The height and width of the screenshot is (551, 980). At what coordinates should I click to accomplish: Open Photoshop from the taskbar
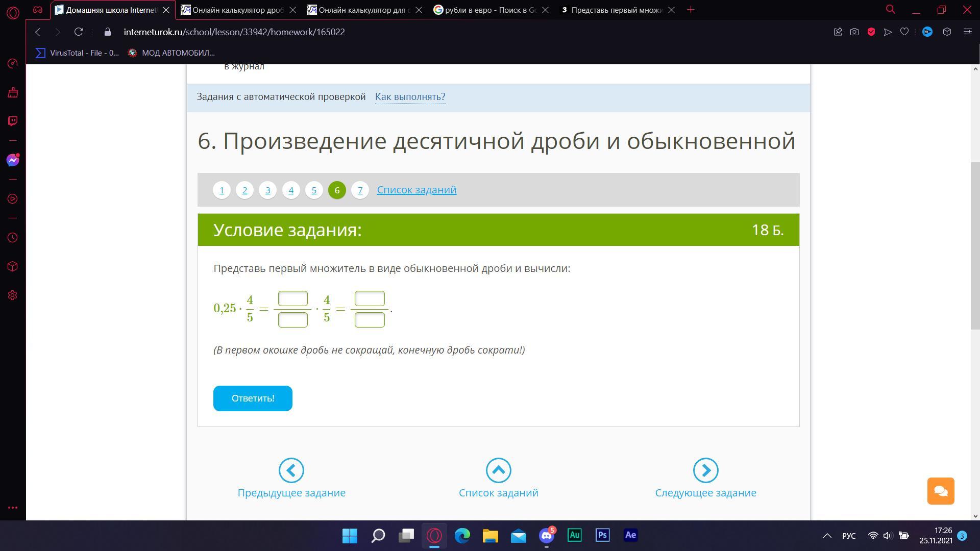click(602, 535)
